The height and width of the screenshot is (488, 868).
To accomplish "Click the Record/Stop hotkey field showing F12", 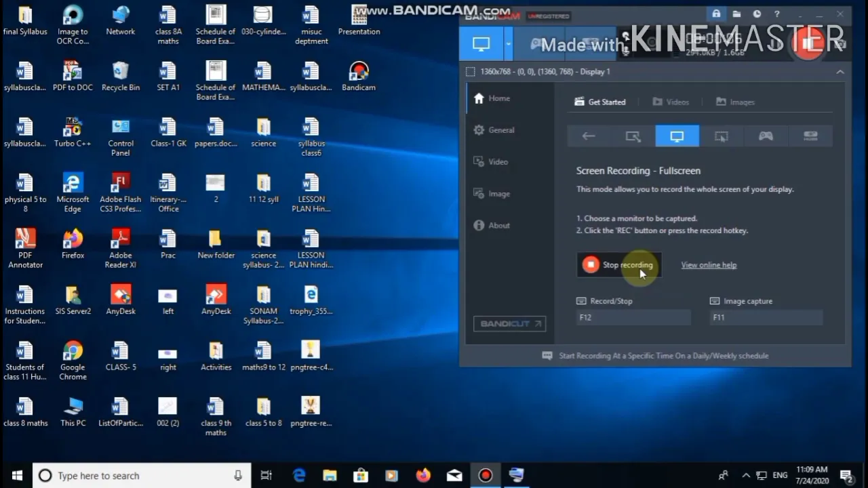I will tap(633, 317).
